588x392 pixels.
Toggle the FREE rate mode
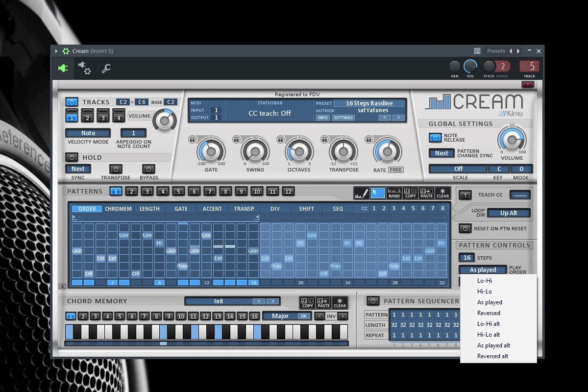[395, 170]
